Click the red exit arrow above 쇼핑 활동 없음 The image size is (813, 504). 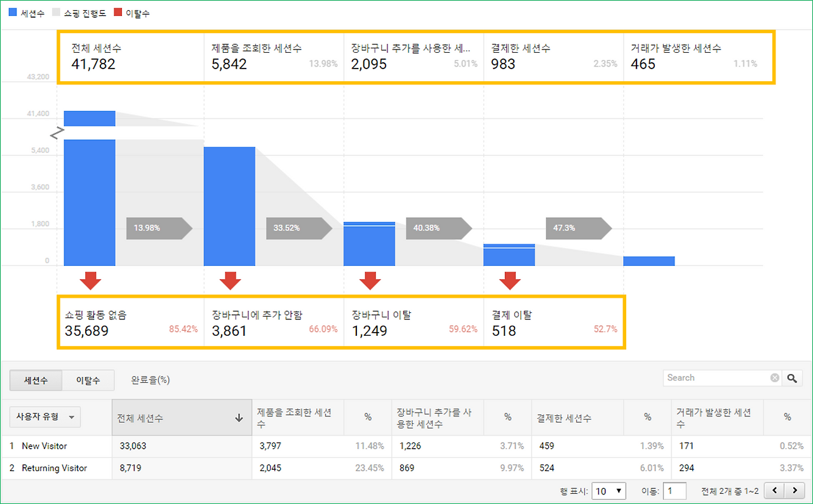click(88, 279)
